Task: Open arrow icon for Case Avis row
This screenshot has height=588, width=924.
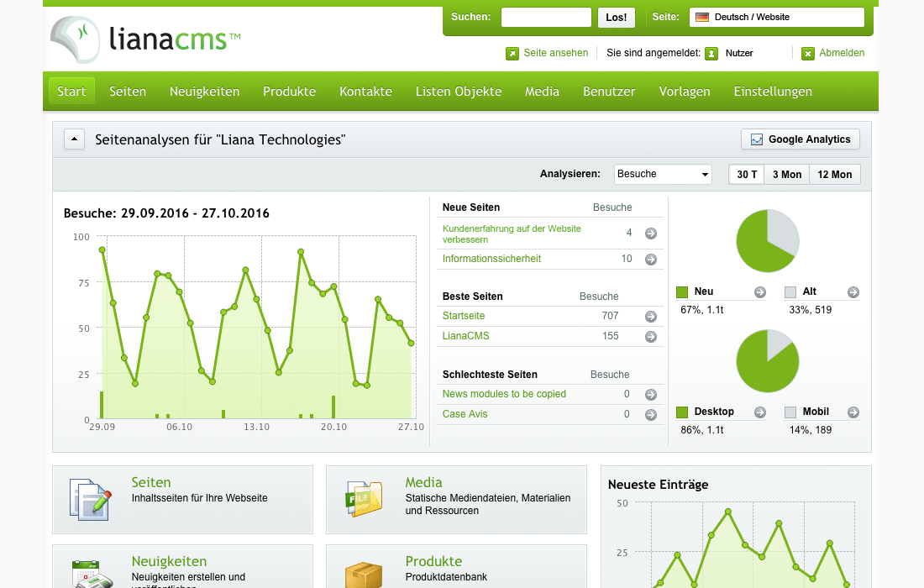Action: 650,415
